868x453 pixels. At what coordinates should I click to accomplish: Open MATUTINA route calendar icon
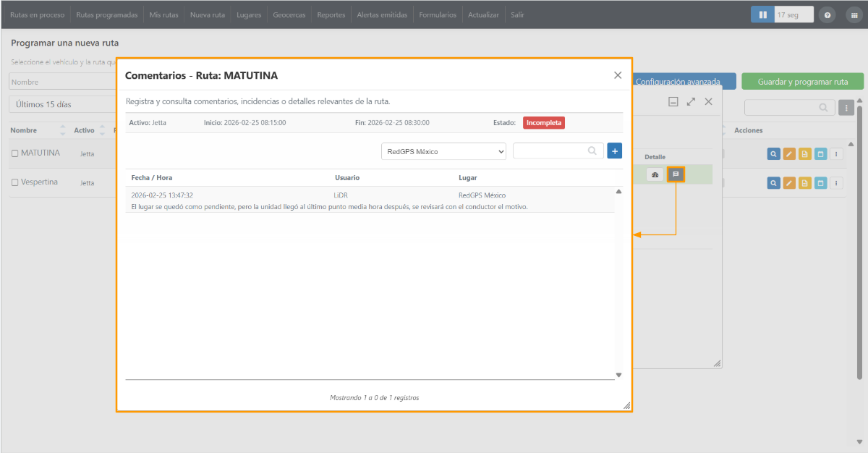[x=821, y=153]
